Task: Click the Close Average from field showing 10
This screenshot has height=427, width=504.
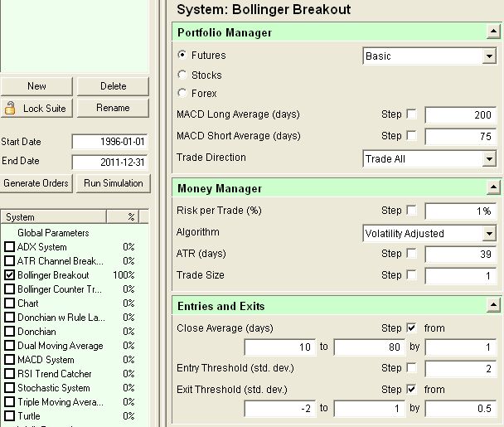Action: [x=280, y=347]
